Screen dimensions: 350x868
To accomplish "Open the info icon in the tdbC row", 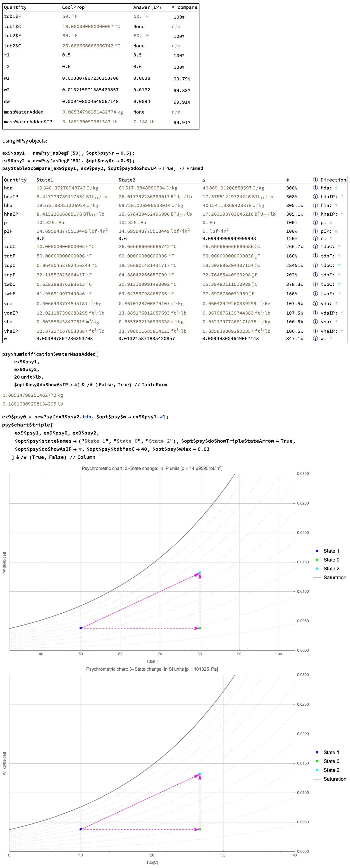I will [315, 247].
